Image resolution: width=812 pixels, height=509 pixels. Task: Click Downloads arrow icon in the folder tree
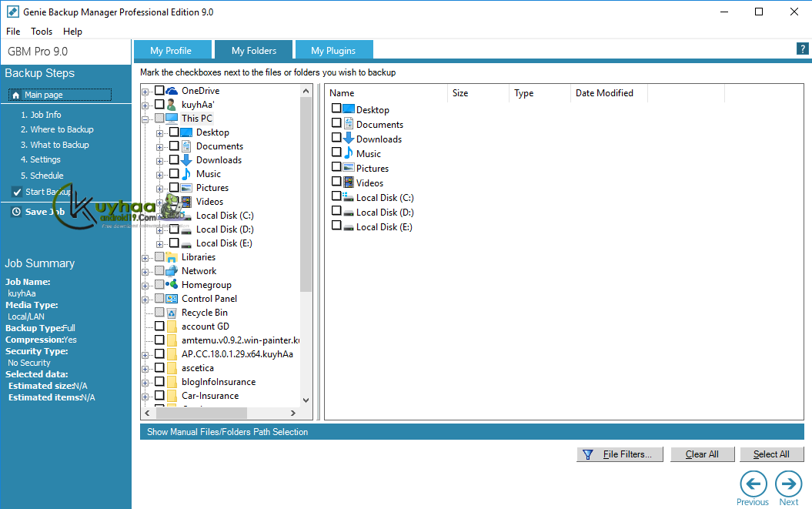[186, 160]
